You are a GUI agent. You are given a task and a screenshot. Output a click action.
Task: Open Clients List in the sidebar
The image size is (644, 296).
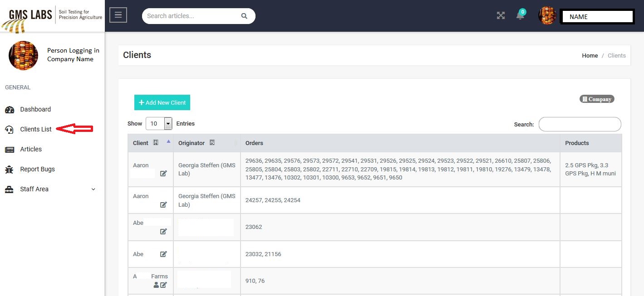tap(36, 129)
